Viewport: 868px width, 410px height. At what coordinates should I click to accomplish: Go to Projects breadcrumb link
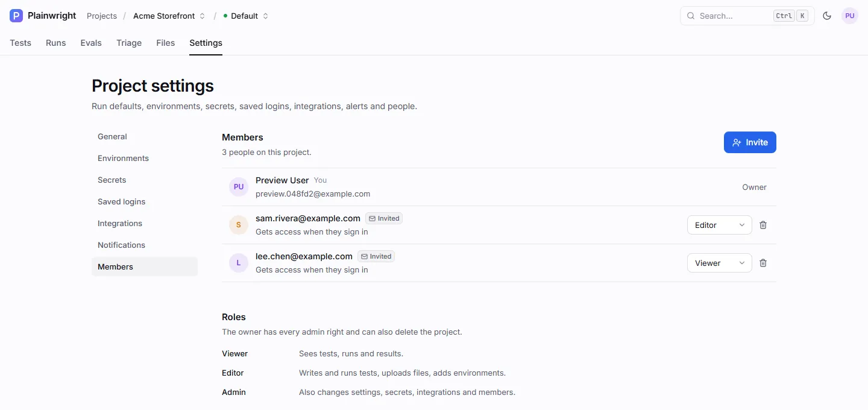[x=102, y=16]
